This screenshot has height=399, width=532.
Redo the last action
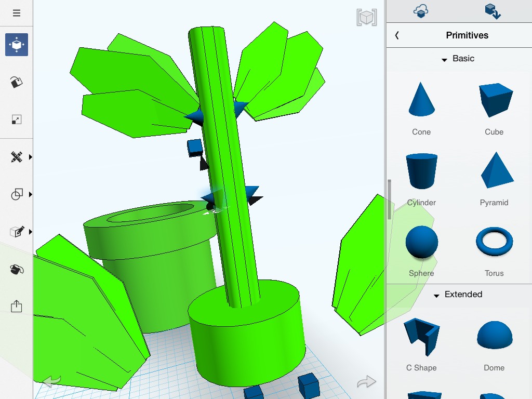pyautogui.click(x=366, y=382)
